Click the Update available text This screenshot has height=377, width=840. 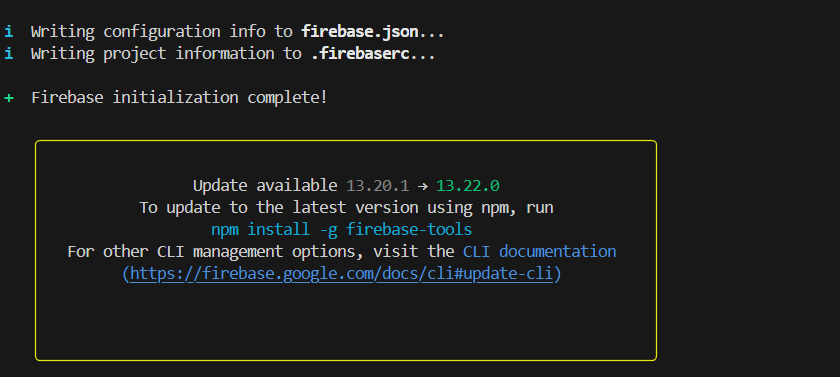click(x=265, y=186)
